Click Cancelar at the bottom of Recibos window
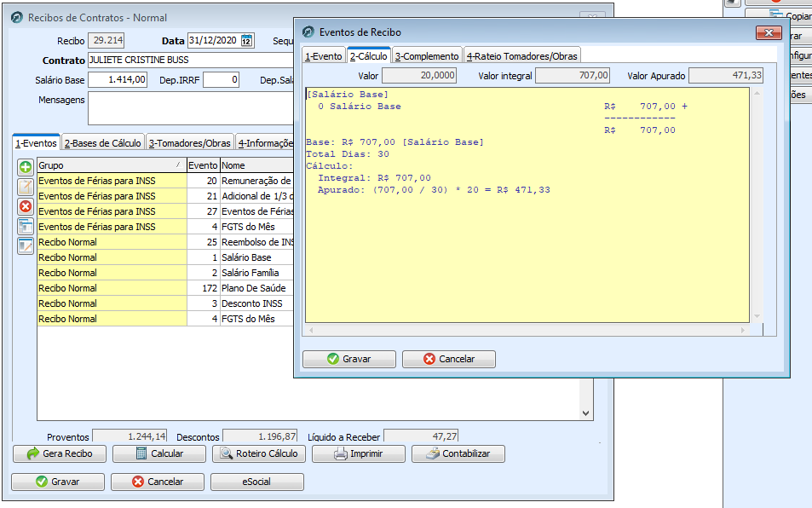The height and width of the screenshot is (508, 812). pyautogui.click(x=158, y=482)
